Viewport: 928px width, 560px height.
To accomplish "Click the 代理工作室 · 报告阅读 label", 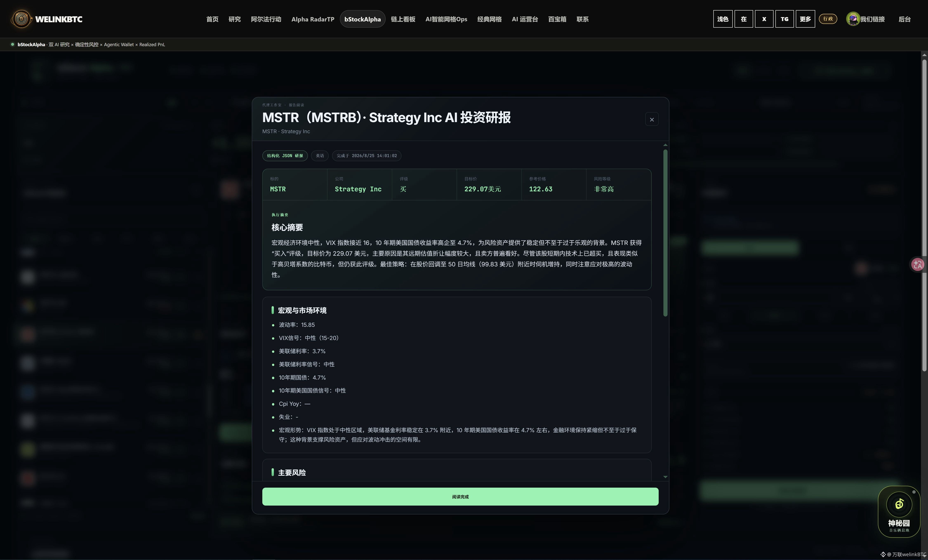I will [283, 105].
